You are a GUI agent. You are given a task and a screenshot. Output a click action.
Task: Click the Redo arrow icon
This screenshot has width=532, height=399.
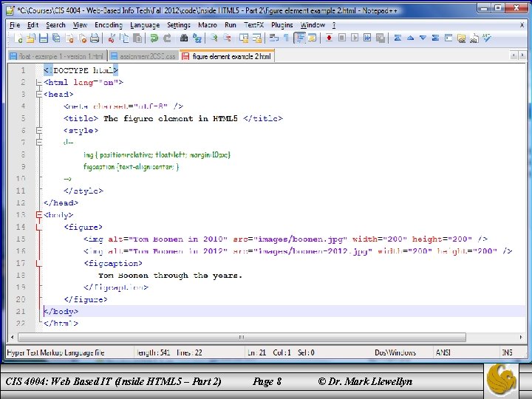coord(167,38)
